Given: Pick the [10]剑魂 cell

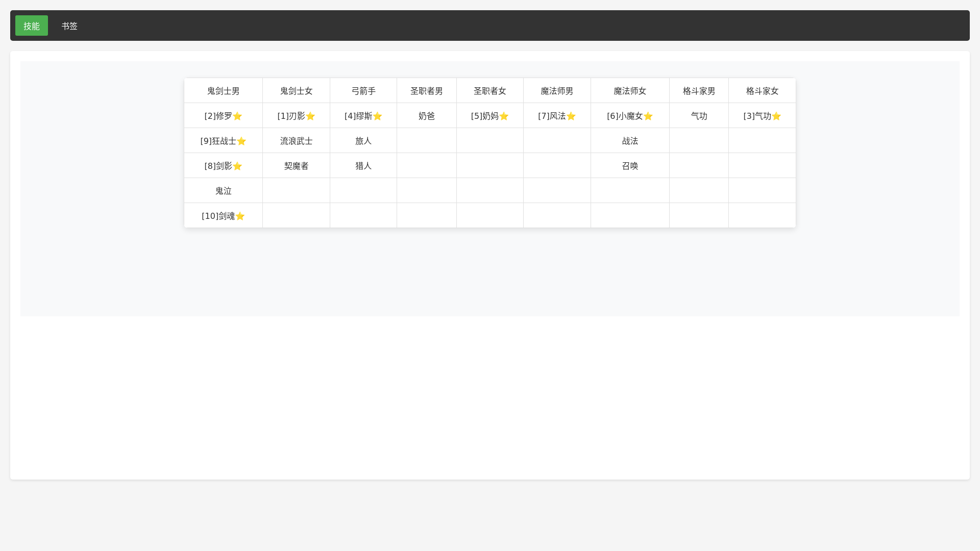Looking at the screenshot, I should click(223, 216).
